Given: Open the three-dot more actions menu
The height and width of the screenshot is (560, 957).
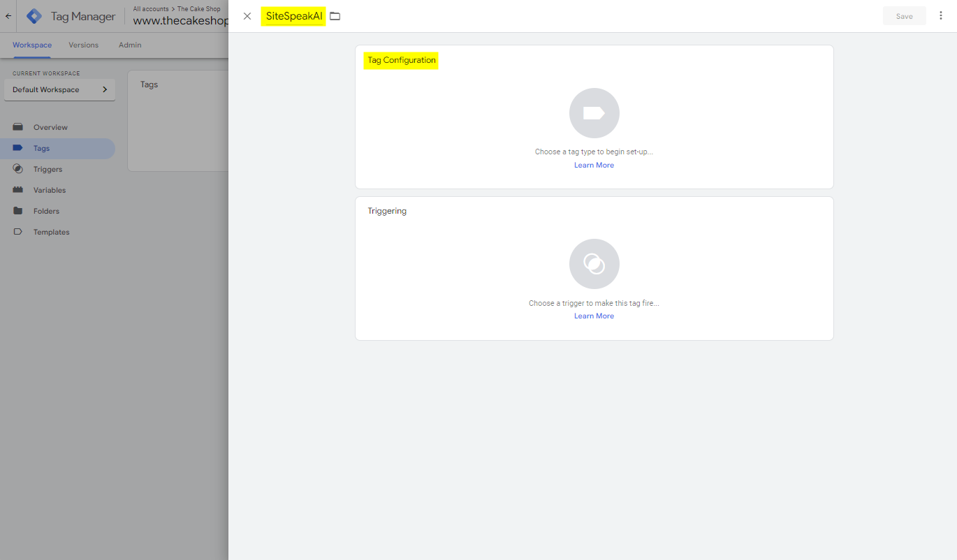Looking at the screenshot, I should 941,16.
